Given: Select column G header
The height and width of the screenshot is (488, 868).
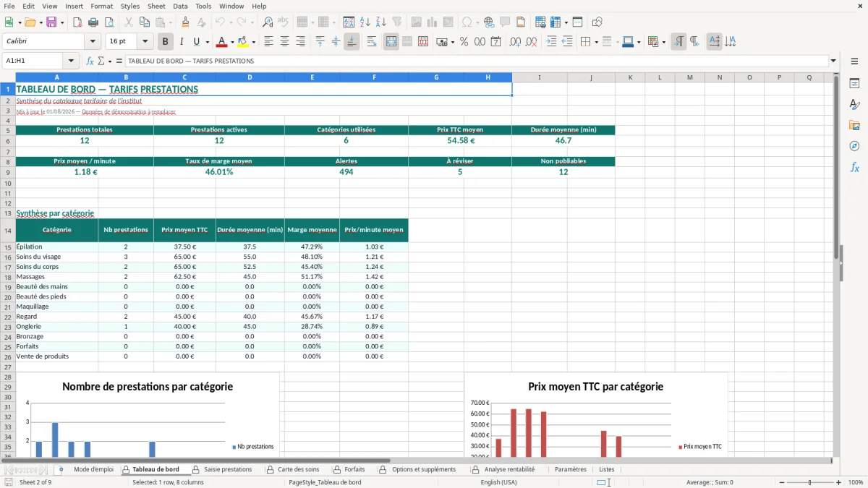Looking at the screenshot, I should pyautogui.click(x=436, y=77).
